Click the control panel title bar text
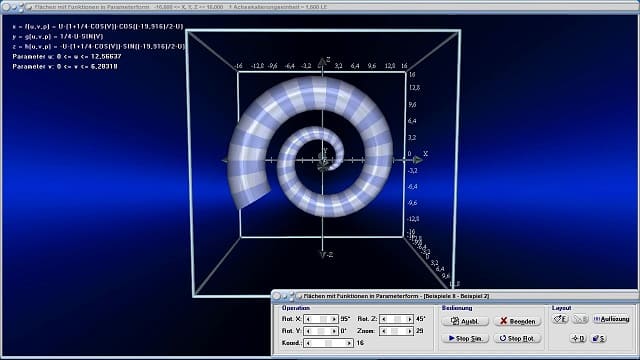Image resolution: width=640 pixels, height=360 pixels. click(396, 296)
